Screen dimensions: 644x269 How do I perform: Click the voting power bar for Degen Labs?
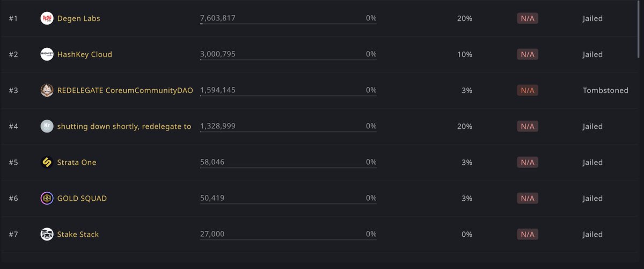(288, 24)
